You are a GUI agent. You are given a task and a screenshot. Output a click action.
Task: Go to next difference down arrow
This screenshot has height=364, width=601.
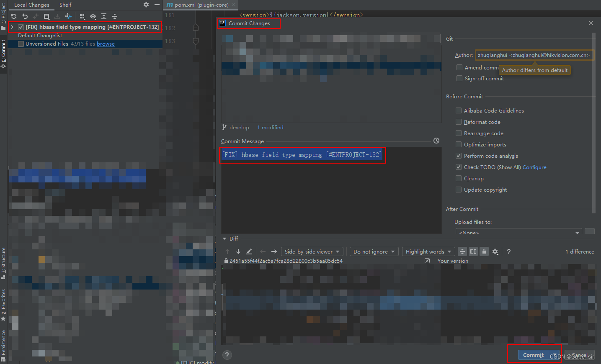point(238,251)
